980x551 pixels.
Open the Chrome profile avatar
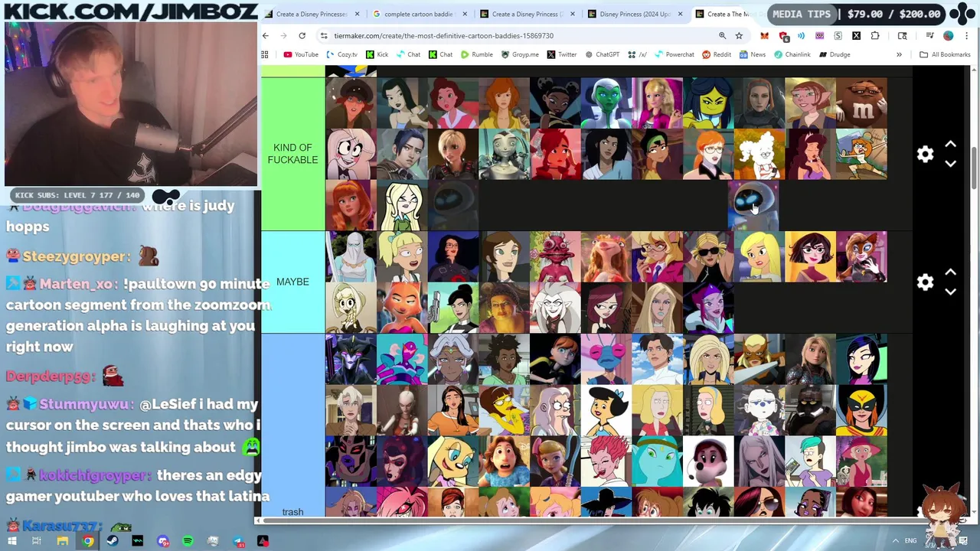coord(949,35)
